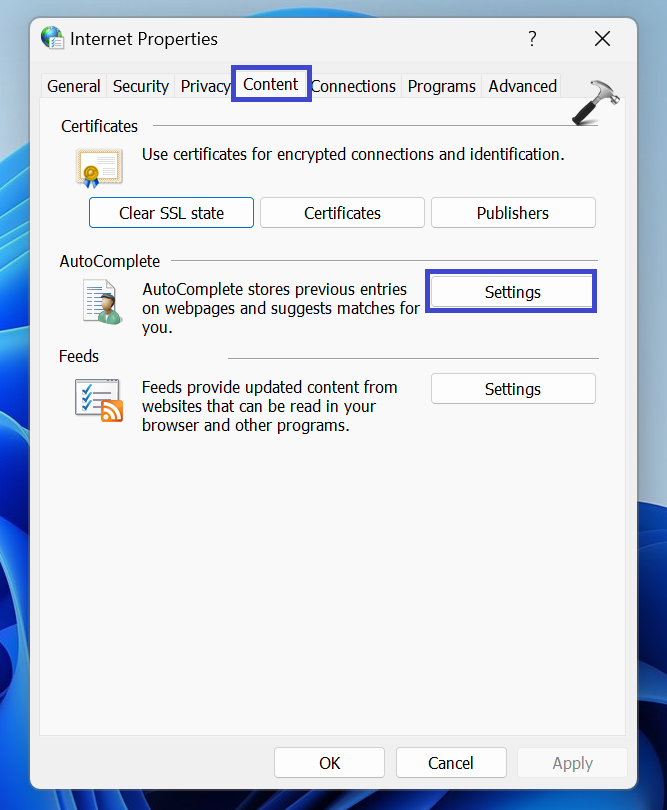Confirm with the OK button
Screen dimensions: 667x810
pos(330,762)
